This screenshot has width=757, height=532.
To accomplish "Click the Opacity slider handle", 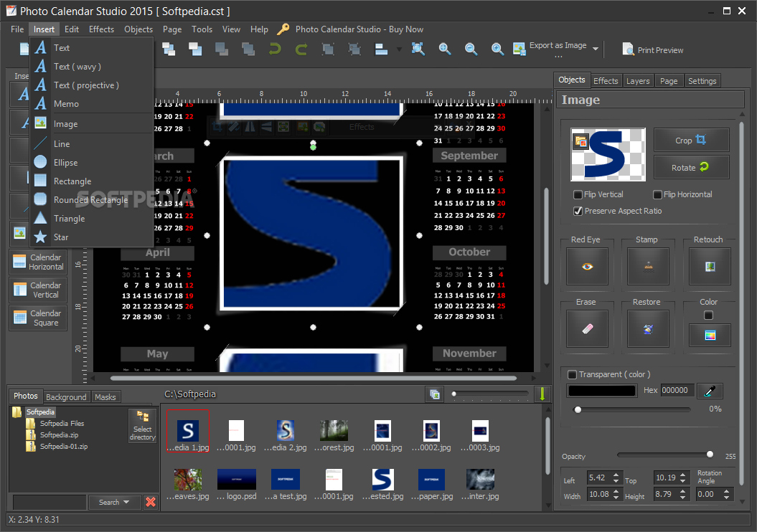I will click(710, 455).
